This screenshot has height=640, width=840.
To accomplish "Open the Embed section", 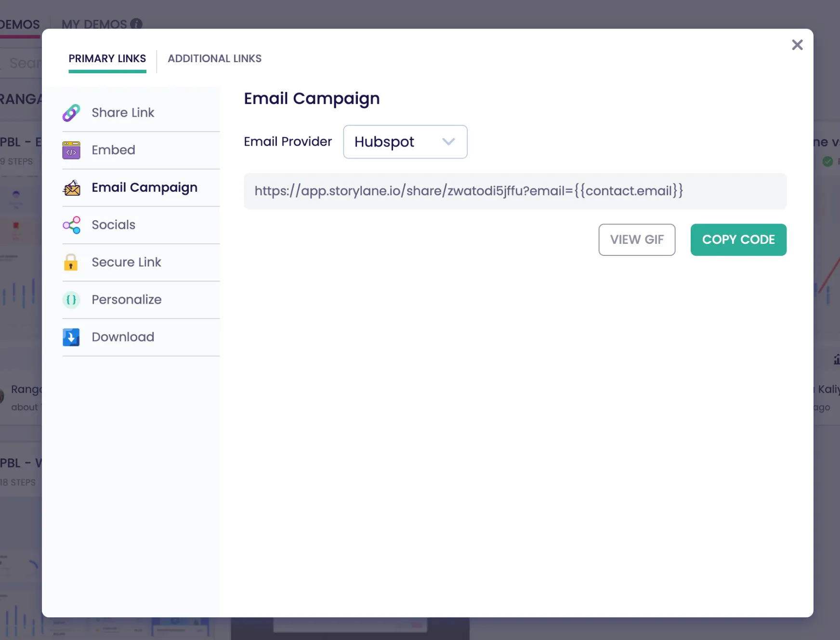I will 141,150.
